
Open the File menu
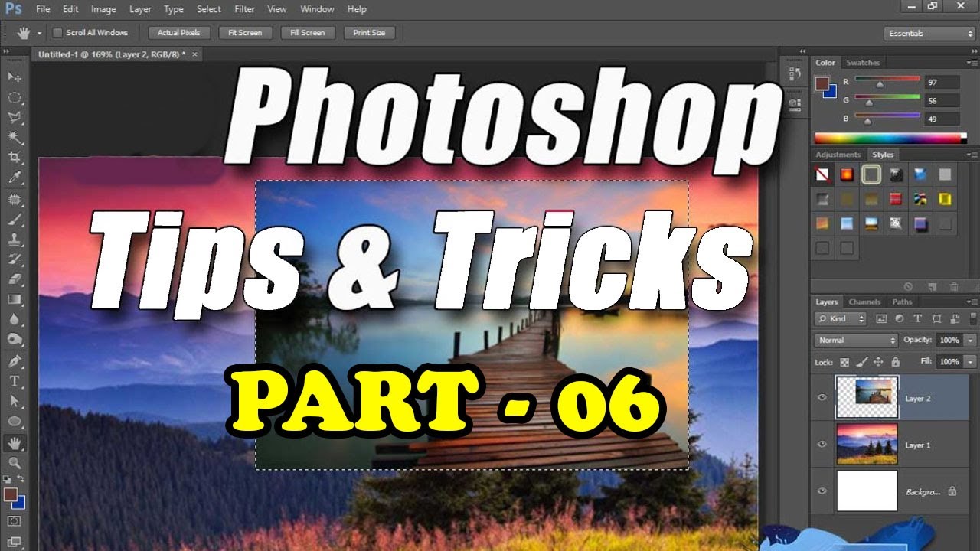click(43, 9)
